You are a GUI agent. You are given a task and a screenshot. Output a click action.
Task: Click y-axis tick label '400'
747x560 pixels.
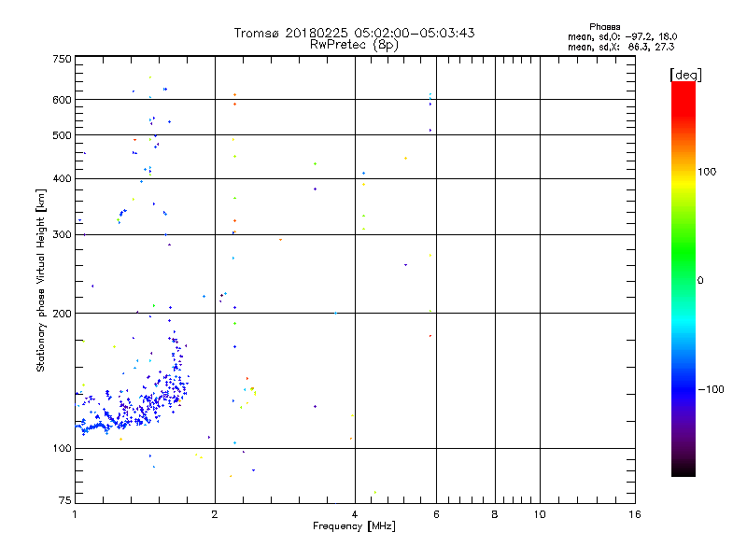coord(63,179)
